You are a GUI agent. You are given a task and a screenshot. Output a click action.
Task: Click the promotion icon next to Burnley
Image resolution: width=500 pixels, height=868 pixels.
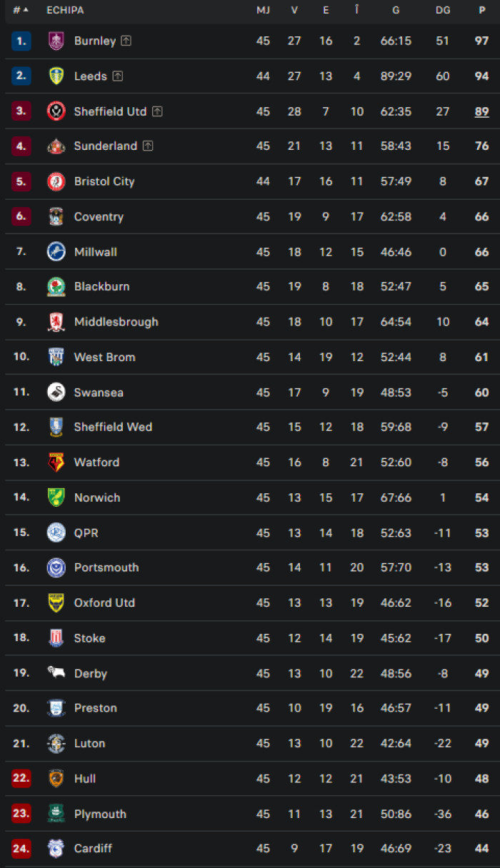tap(126, 41)
